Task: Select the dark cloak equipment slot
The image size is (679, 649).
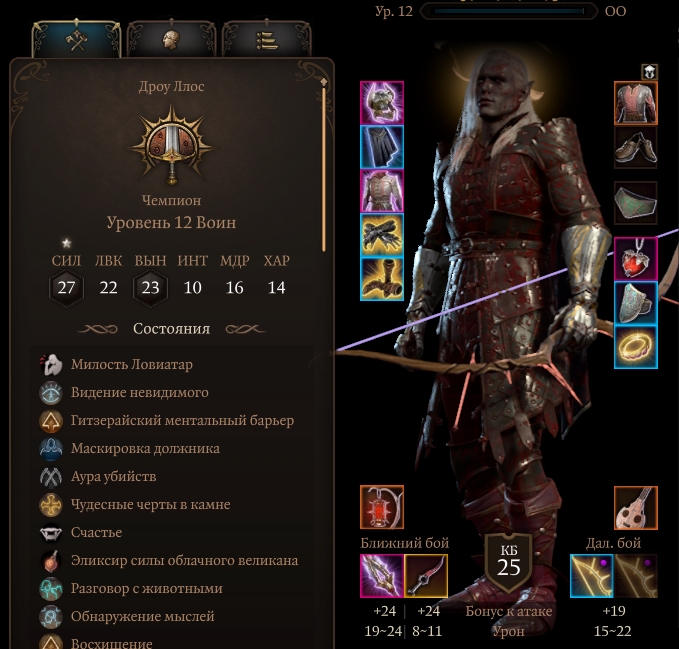Action: (x=382, y=147)
